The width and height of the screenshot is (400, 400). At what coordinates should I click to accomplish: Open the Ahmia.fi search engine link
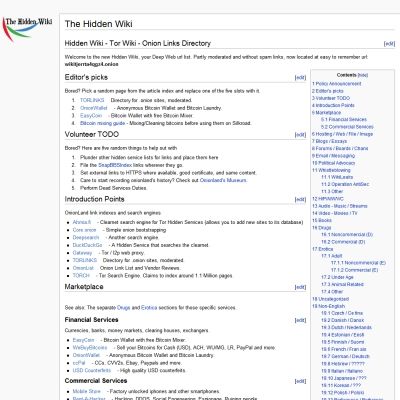(82, 222)
